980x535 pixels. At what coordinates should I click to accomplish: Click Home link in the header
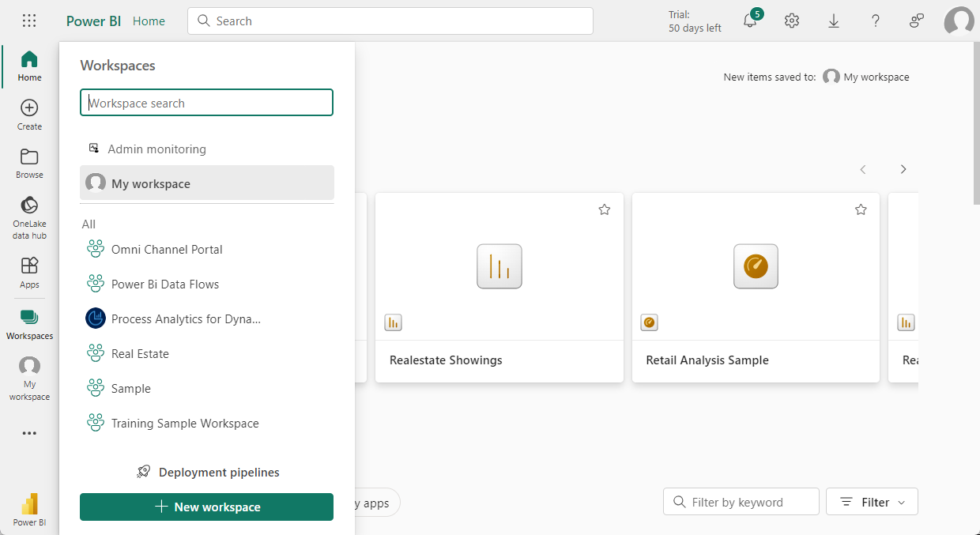pyautogui.click(x=149, y=21)
